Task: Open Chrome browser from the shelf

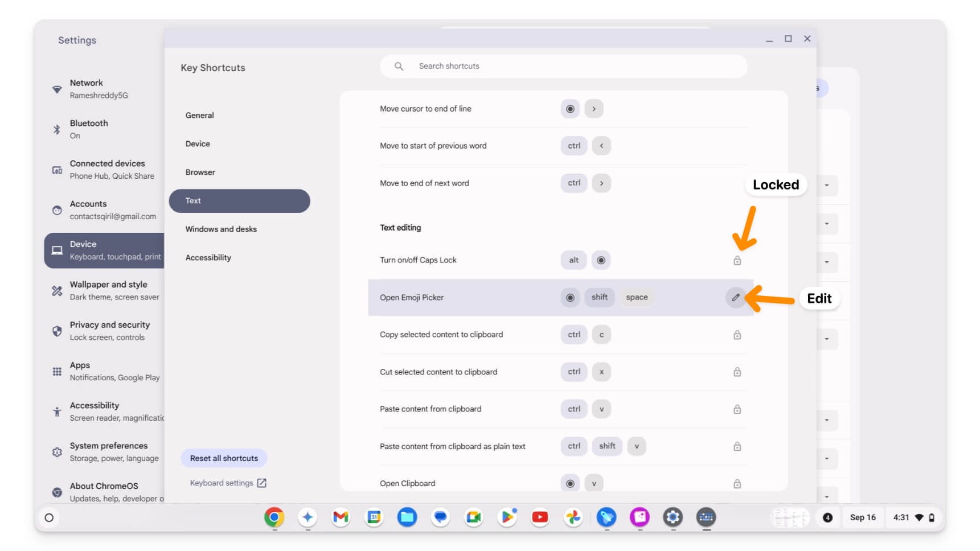Action: 274,517
